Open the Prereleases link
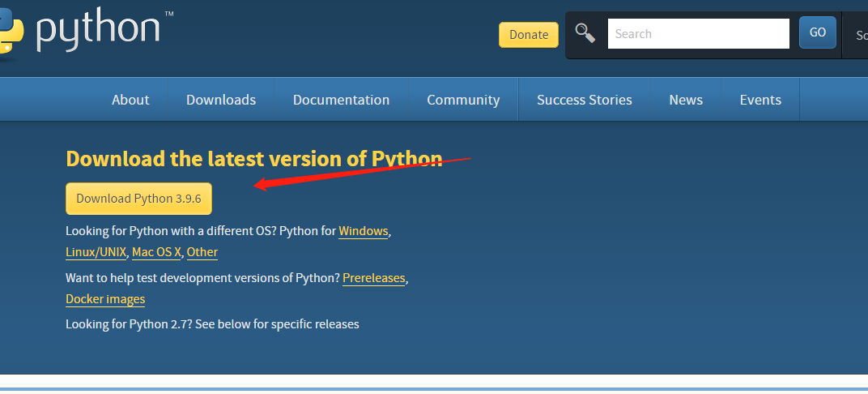This screenshot has height=394, width=868. pyautogui.click(x=373, y=278)
